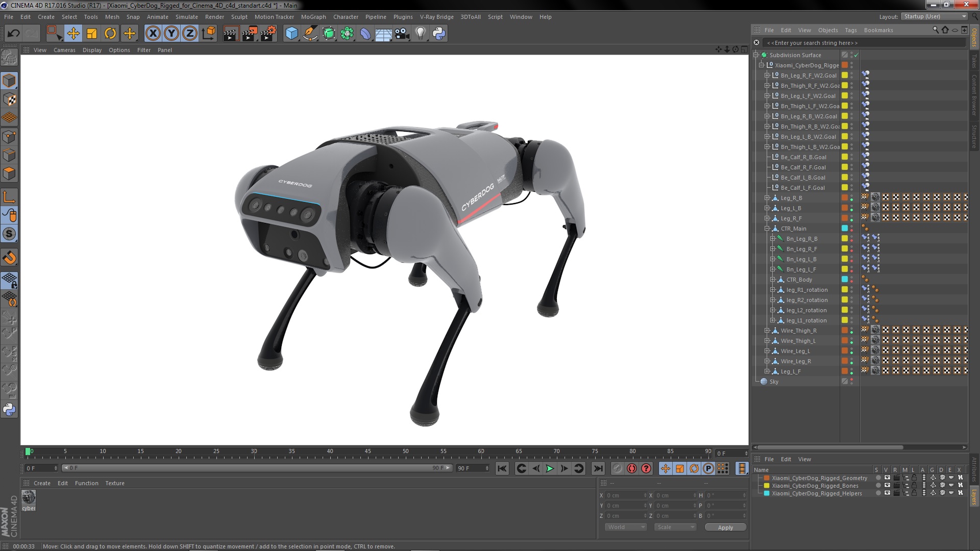Add a Floor environment object icon
This screenshot has width=980, height=551.
click(x=384, y=34)
